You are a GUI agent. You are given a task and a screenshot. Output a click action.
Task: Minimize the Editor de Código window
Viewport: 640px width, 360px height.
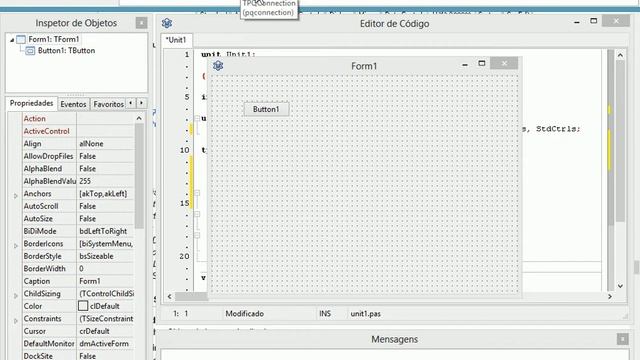pos(577,22)
